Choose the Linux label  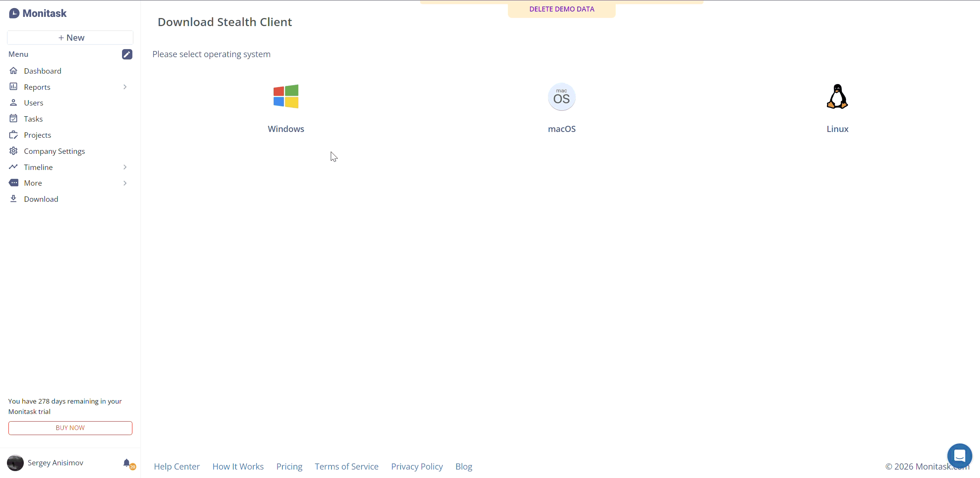(837, 129)
